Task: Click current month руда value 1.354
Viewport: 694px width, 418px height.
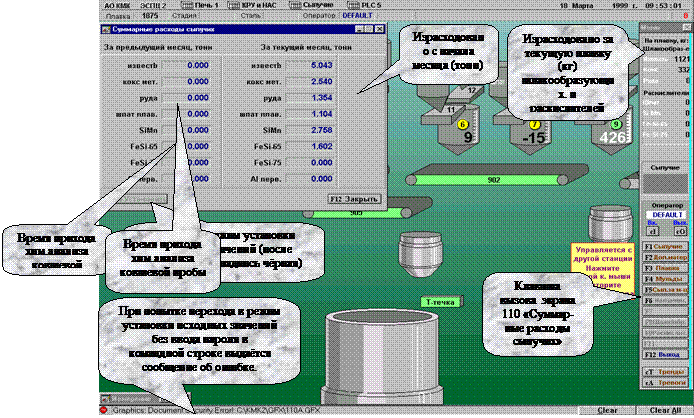Action: point(310,98)
